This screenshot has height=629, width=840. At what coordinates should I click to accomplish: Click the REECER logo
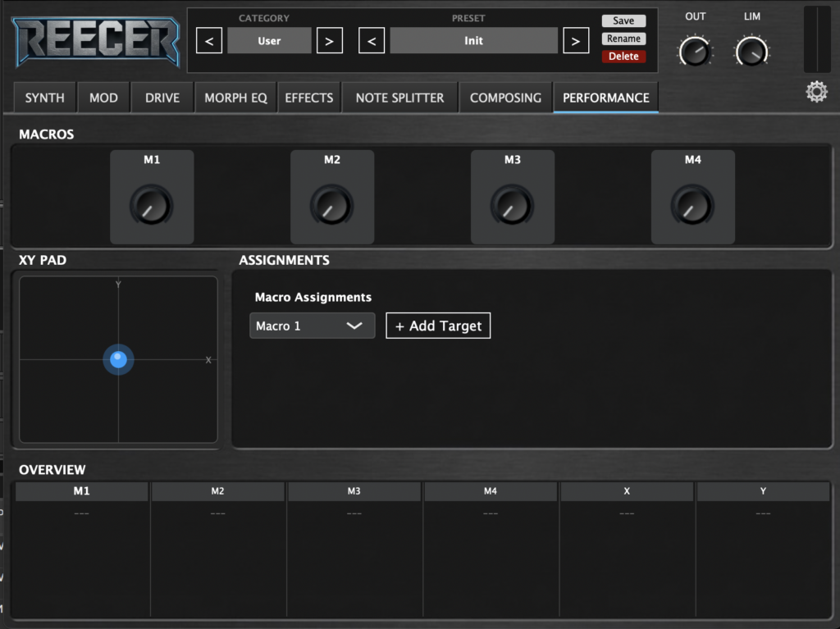(96, 41)
